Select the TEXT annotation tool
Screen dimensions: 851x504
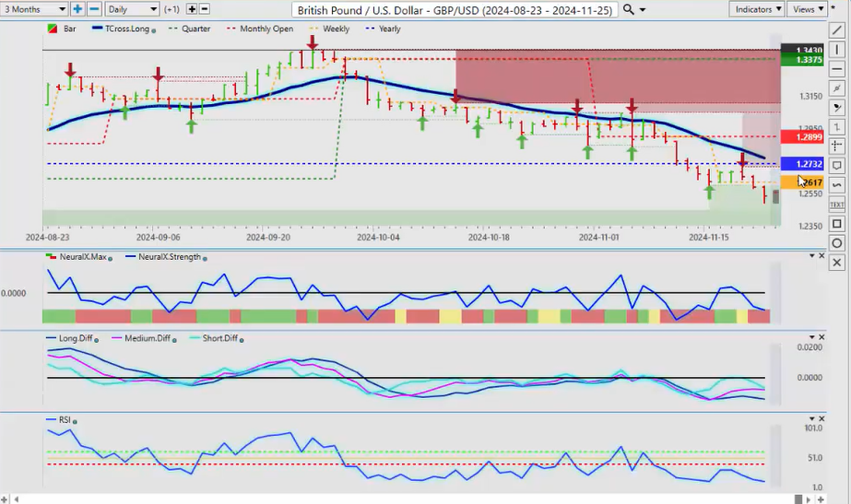click(837, 205)
